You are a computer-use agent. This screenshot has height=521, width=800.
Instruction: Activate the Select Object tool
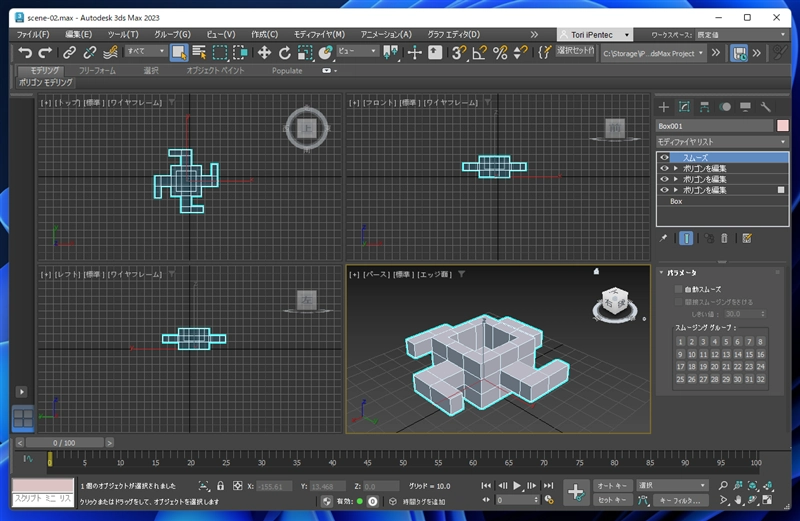(179, 53)
